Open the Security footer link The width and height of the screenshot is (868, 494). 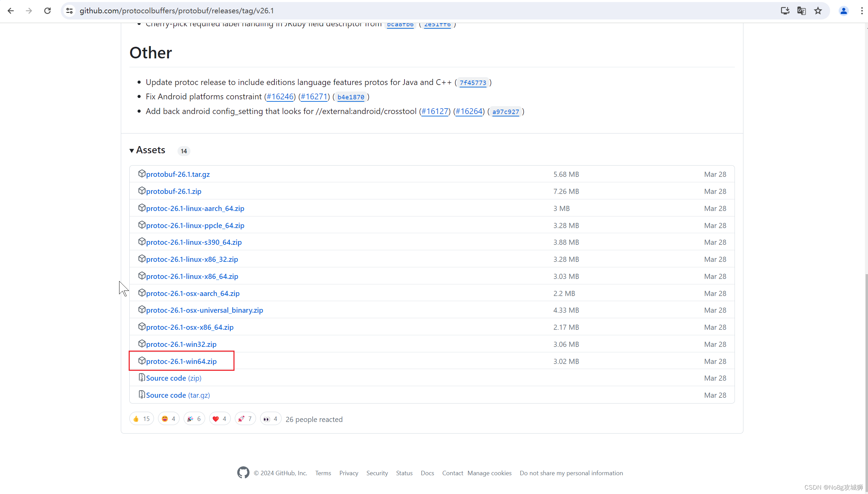[x=377, y=473]
